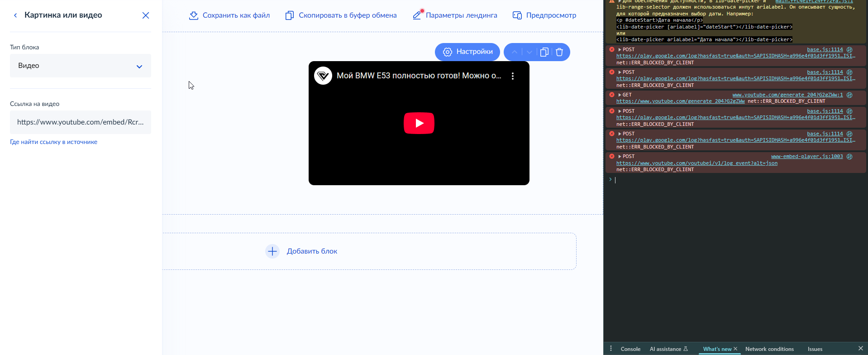Open Предпросмотр of the landing
Screen dimensions: 868x355
tap(544, 15)
